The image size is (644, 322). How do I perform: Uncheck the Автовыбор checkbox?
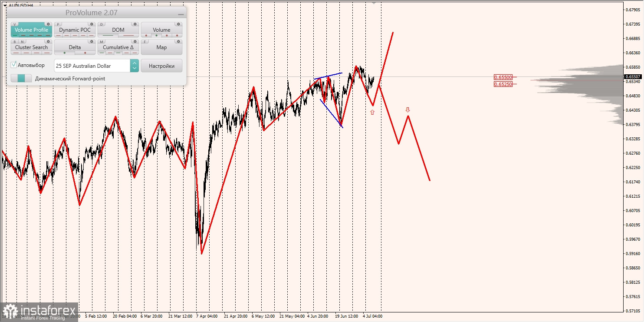[14, 65]
